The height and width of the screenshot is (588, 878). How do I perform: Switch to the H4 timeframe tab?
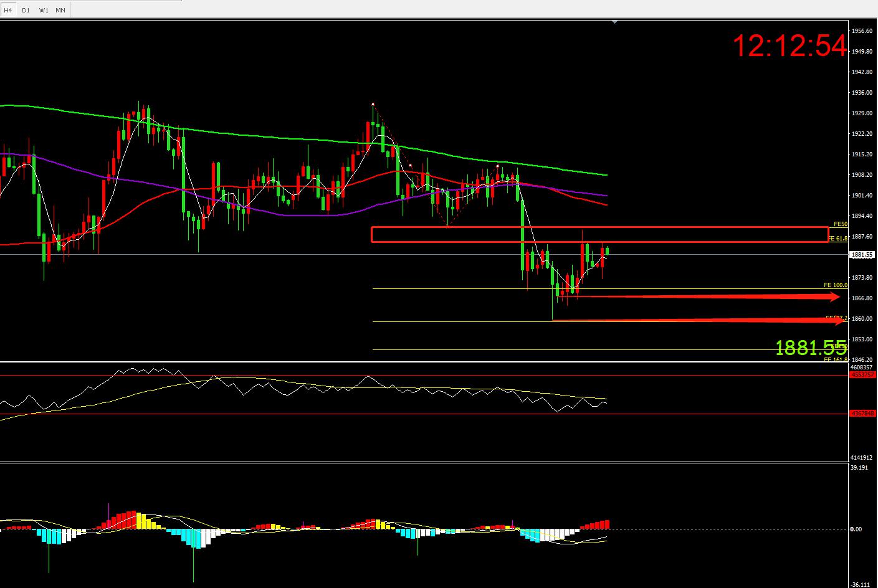[x=8, y=11]
